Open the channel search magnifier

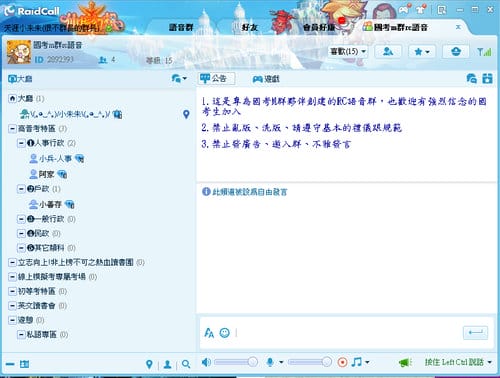point(186,364)
